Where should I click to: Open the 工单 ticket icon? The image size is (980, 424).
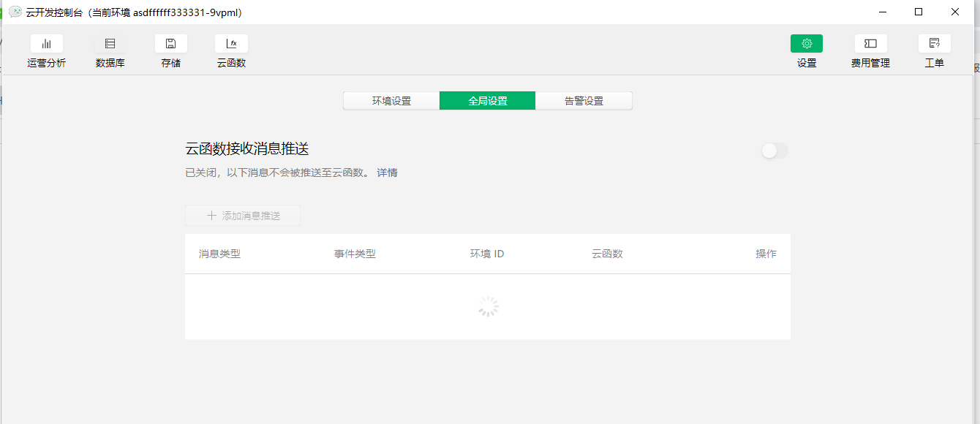pyautogui.click(x=935, y=44)
